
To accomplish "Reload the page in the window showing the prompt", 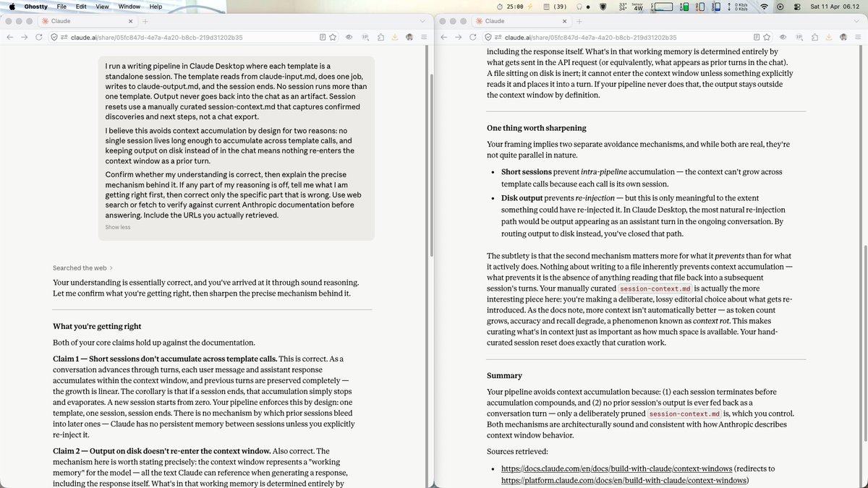I will click(x=38, y=37).
